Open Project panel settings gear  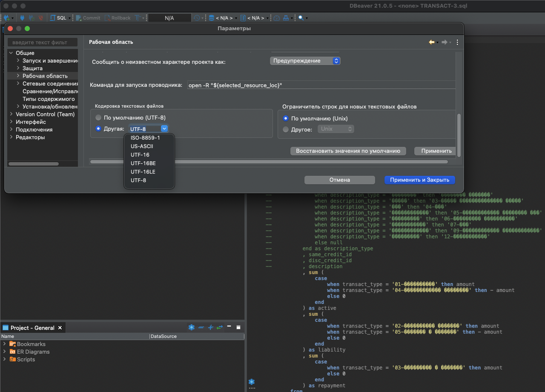(191, 327)
